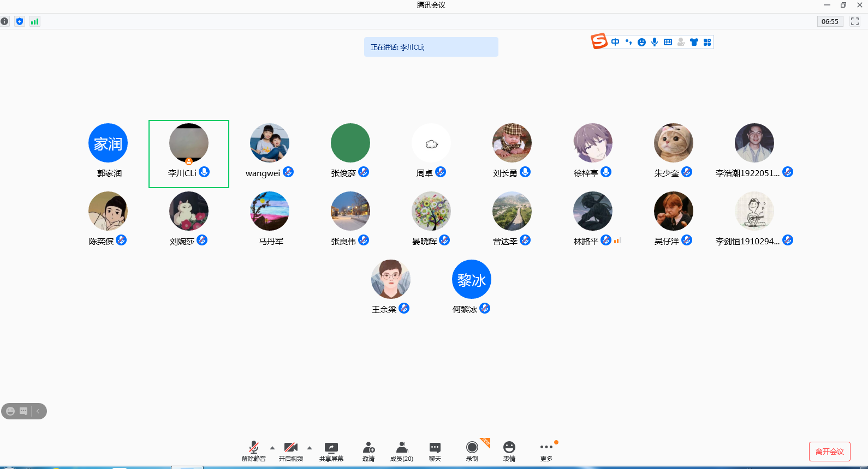
Task: Click the 离开会议 leave meeting button
Action: (x=829, y=452)
